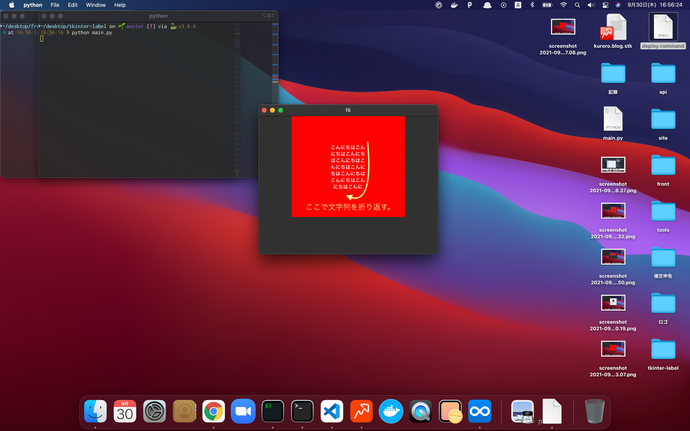Image resolution: width=690 pixels, height=431 pixels.
Task: Select screenshot 2021-09...32.png thumbnail
Action: (x=613, y=211)
